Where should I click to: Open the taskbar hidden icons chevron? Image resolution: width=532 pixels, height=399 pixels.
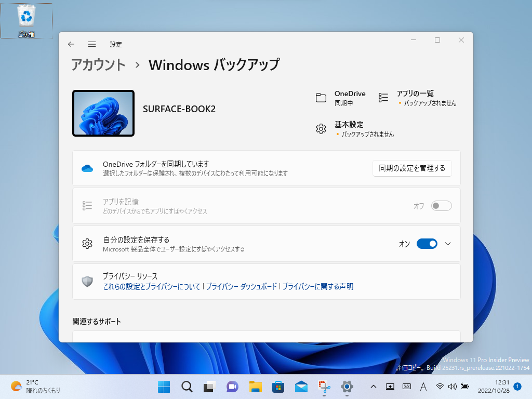373,387
